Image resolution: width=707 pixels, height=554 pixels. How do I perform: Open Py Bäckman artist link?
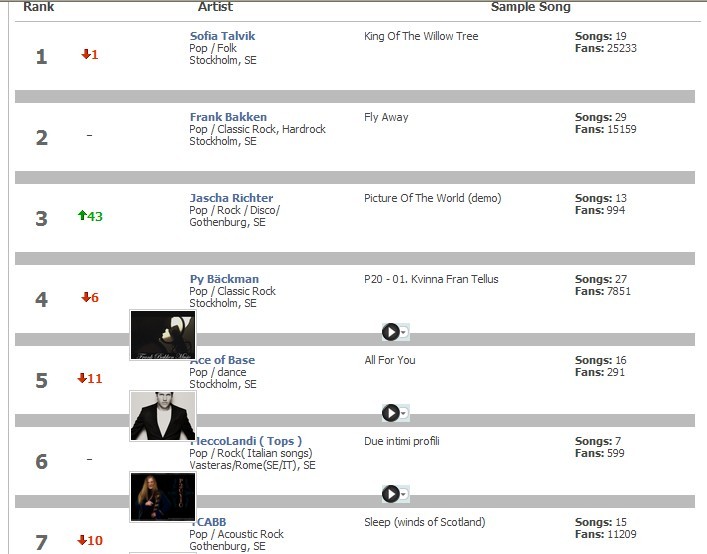point(224,279)
